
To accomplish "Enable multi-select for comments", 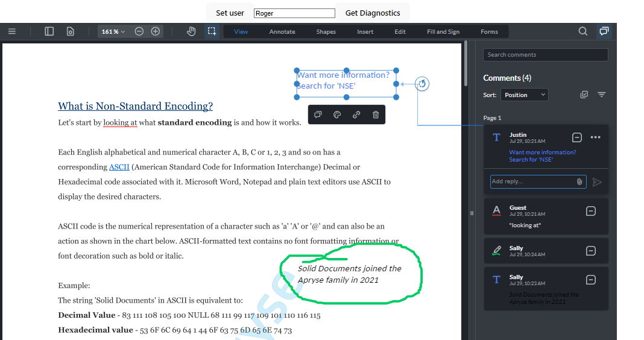I will (584, 95).
